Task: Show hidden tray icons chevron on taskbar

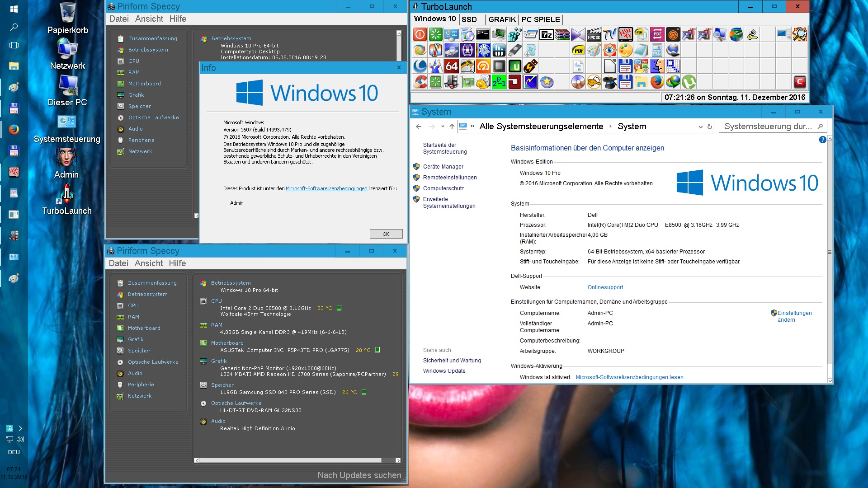Action: (x=20, y=428)
